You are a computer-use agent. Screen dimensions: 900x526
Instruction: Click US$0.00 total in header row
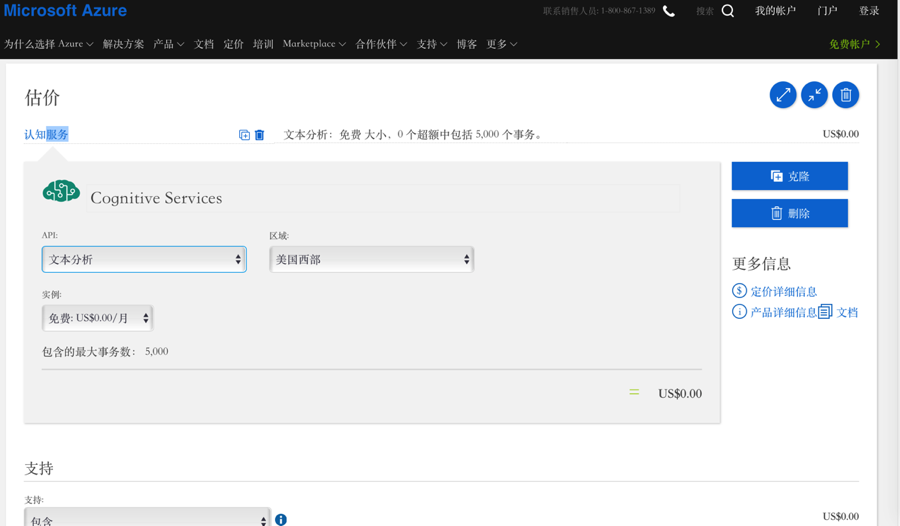point(840,134)
